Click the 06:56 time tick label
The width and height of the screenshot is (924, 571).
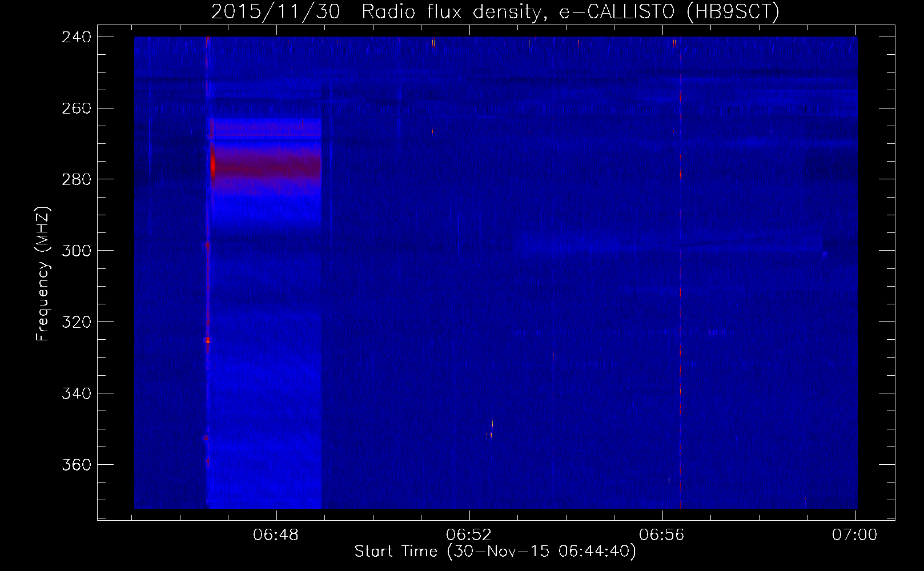point(662,535)
